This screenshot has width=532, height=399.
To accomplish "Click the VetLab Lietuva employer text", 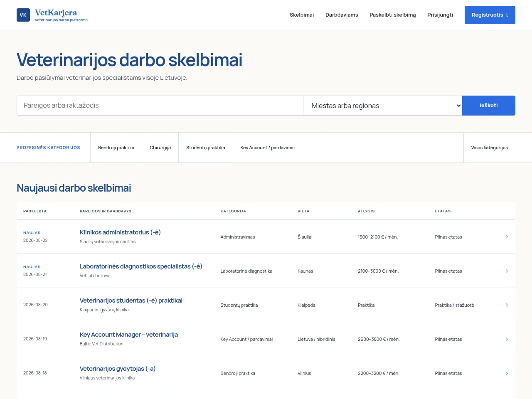I will [95, 276].
